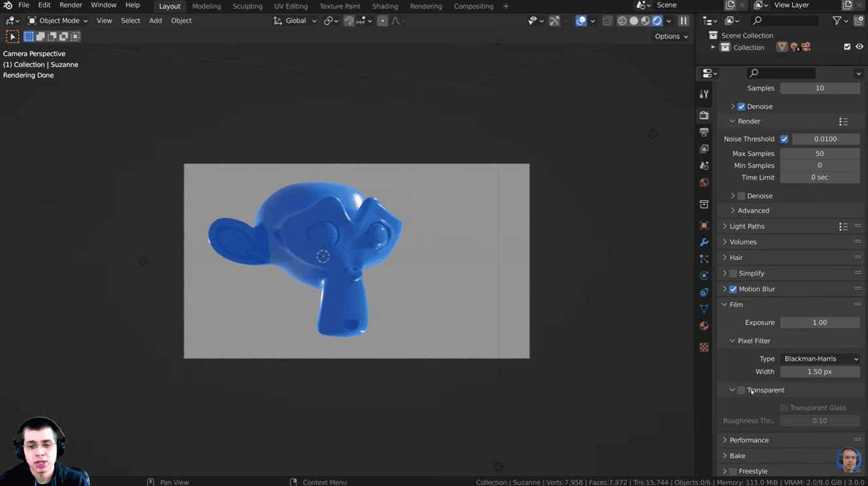Switch to the Modeling workspace tab
The image size is (868, 486).
coord(206,6)
